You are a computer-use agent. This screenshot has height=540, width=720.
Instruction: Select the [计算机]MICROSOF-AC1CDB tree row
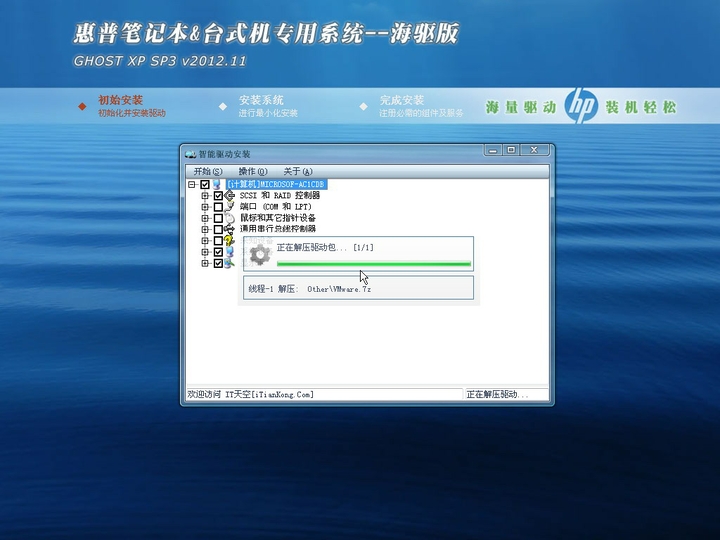(x=276, y=184)
